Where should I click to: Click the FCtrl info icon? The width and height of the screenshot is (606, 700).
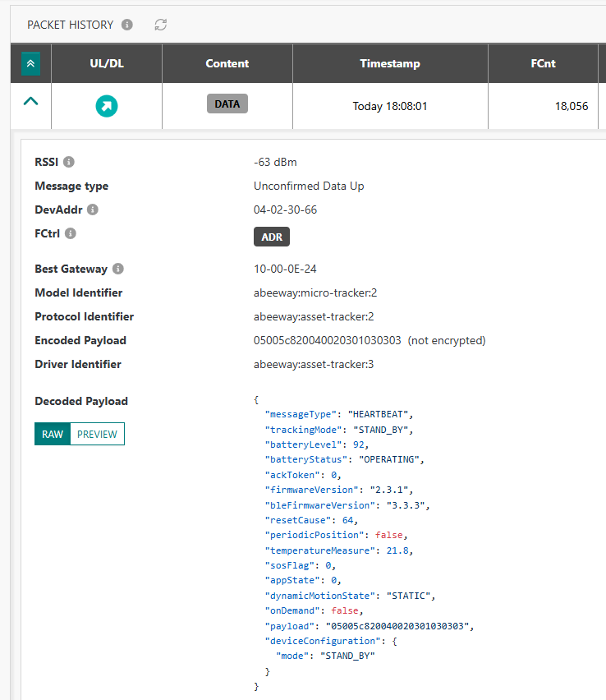coord(71,234)
